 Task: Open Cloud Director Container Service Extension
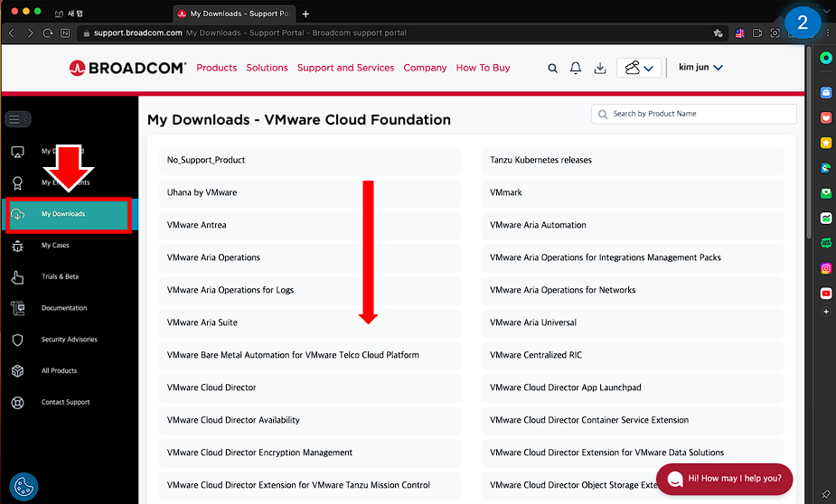[633, 420]
